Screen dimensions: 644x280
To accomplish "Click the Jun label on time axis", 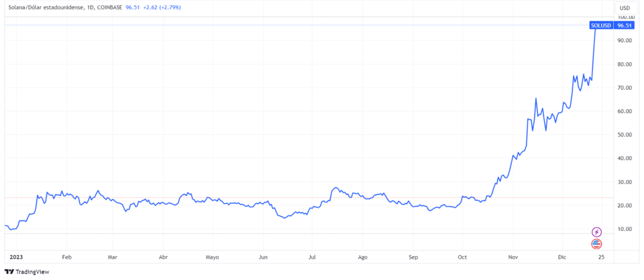I will coord(264,257).
